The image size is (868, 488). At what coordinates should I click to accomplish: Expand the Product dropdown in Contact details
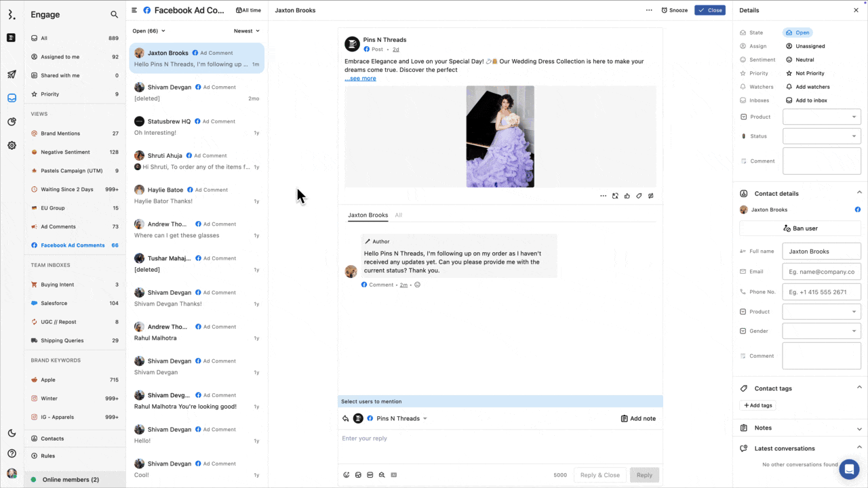click(821, 311)
